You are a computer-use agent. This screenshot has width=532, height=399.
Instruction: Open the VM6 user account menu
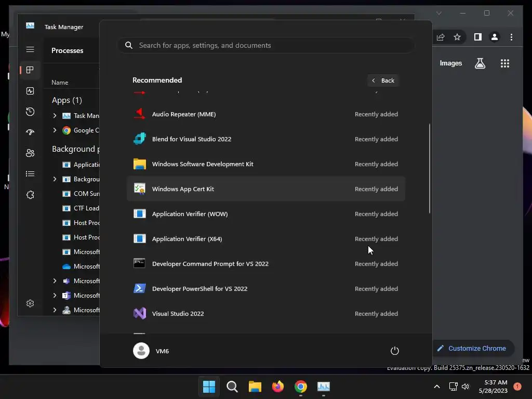(x=151, y=351)
